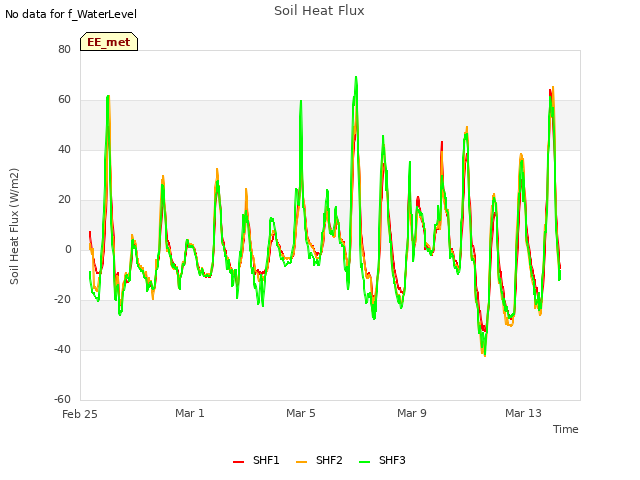Image resolution: width=640 pixels, height=480 pixels.
Task: Click the Soil Heat Flux chart title
Action: [x=319, y=11]
